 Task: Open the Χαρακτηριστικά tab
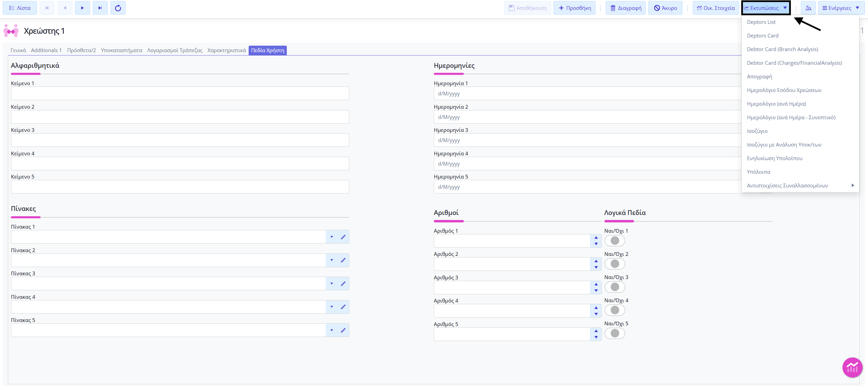click(226, 50)
